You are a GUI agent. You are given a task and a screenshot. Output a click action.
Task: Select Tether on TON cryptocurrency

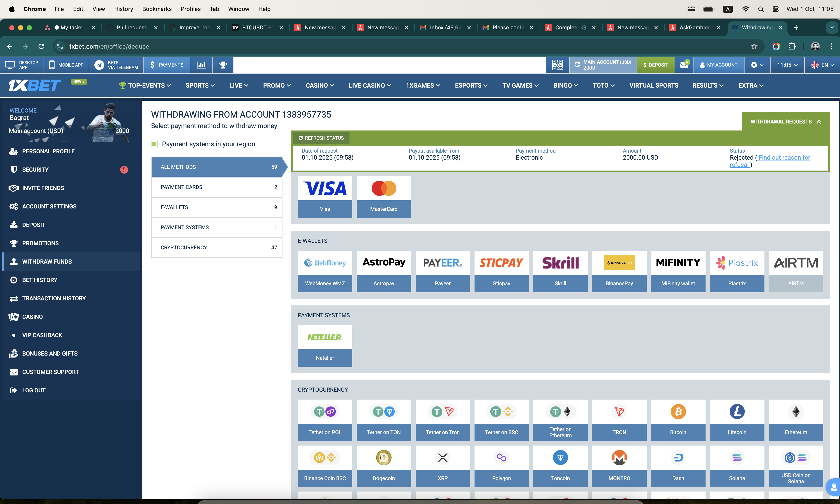pos(384,420)
